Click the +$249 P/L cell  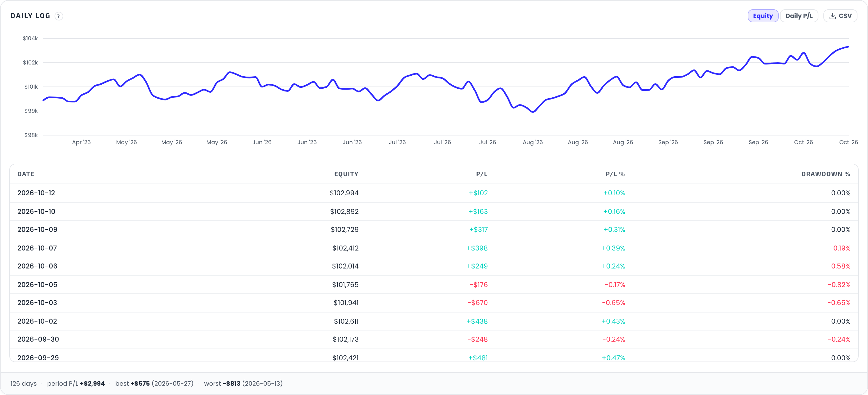click(x=477, y=266)
